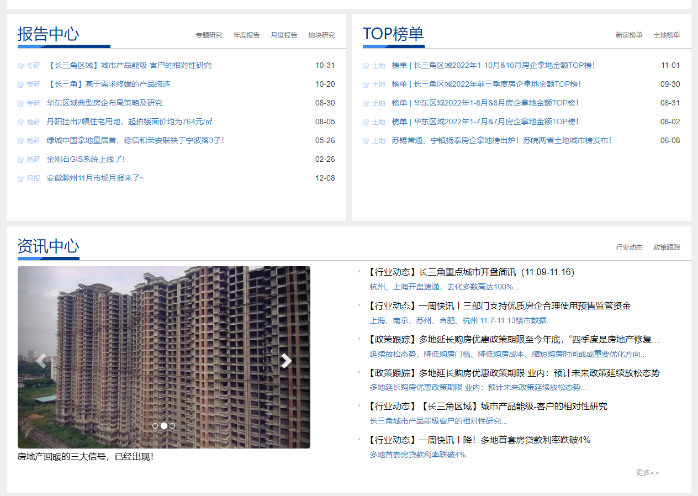
Task: Open the 华东区域2022年1-7月 TOP榜 link
Action: click(x=485, y=122)
